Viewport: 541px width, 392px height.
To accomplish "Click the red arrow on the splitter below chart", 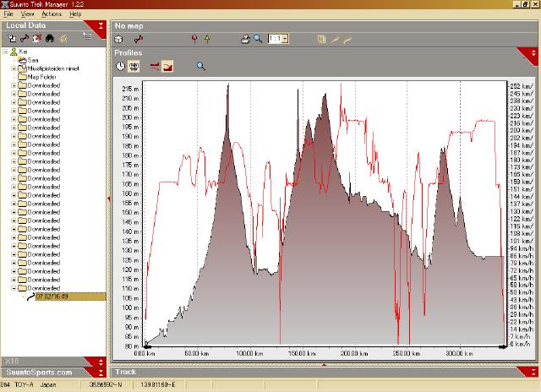I will (x=324, y=364).
